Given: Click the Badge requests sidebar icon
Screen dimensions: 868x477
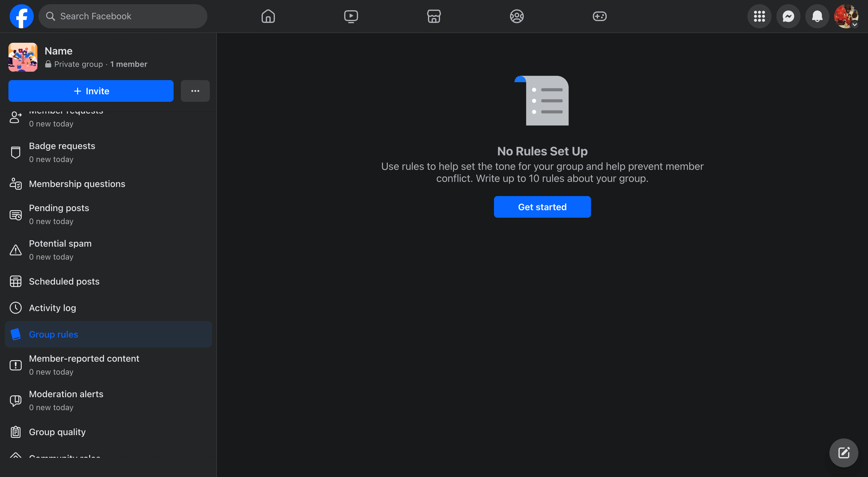Looking at the screenshot, I should [16, 152].
